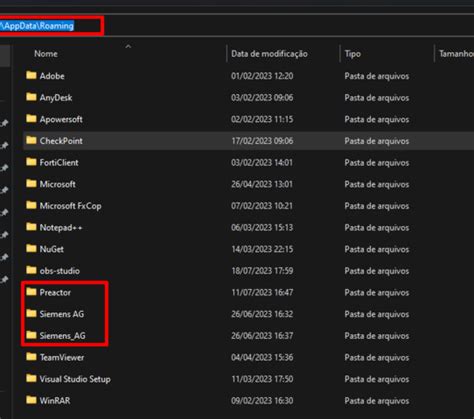
Task: Sort by Data de modificação column
Action: [x=269, y=54]
